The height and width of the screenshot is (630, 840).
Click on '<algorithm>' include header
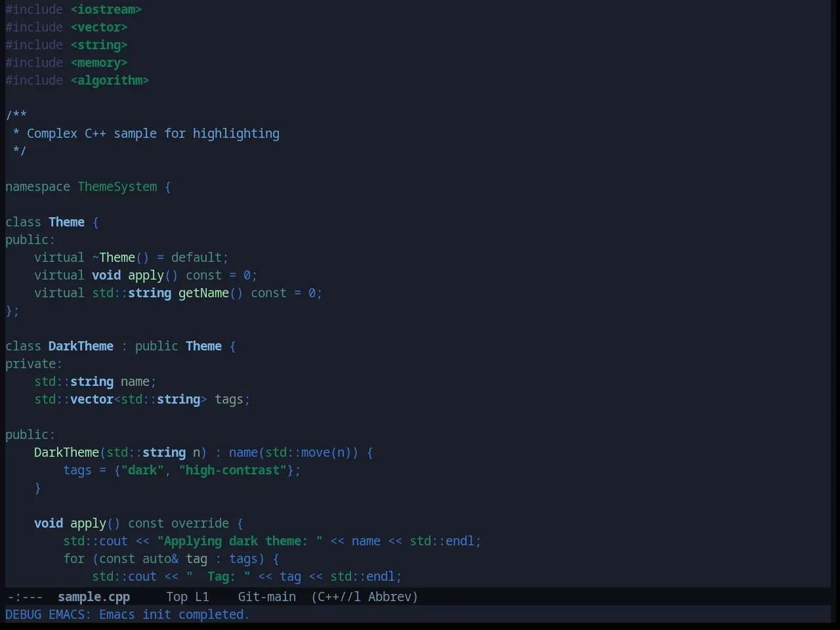(110, 80)
